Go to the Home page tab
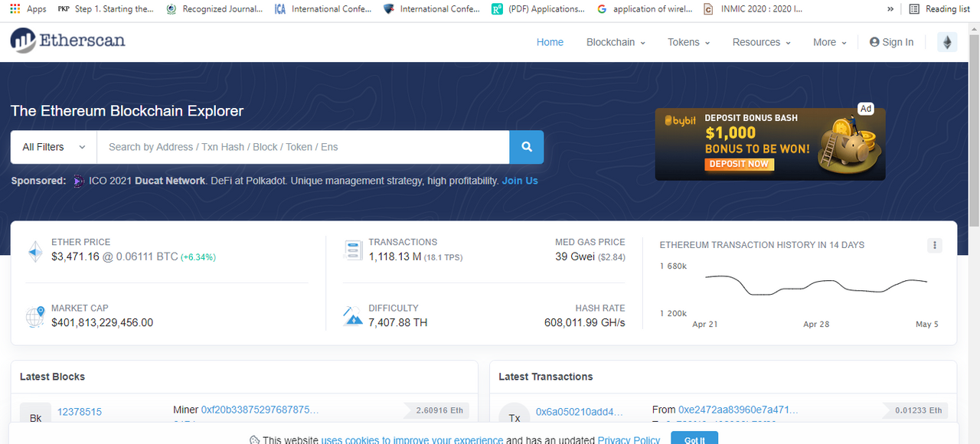 coord(550,42)
